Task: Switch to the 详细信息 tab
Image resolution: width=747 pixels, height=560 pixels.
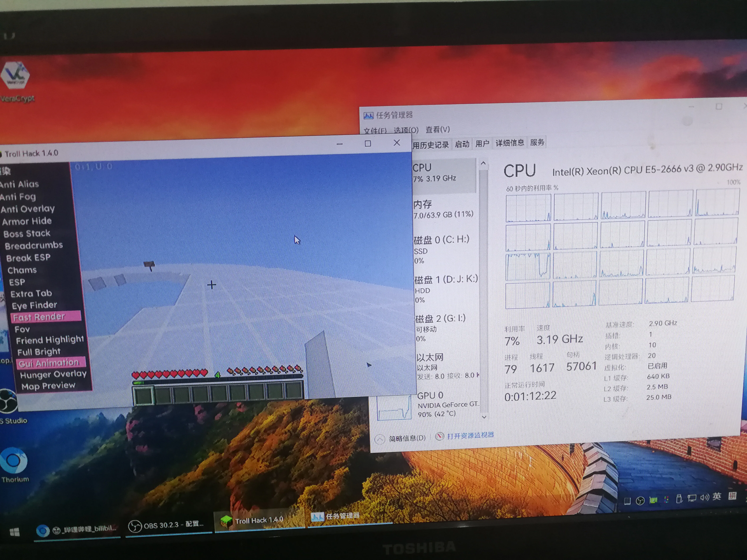Action: (510, 143)
